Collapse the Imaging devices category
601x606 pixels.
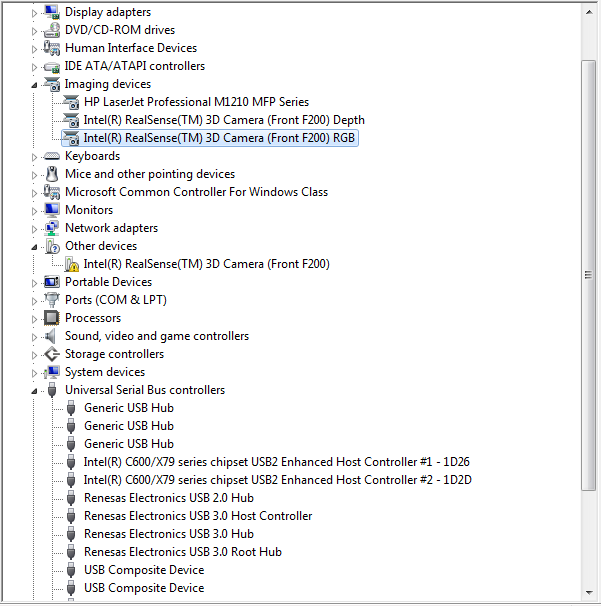click(36, 85)
